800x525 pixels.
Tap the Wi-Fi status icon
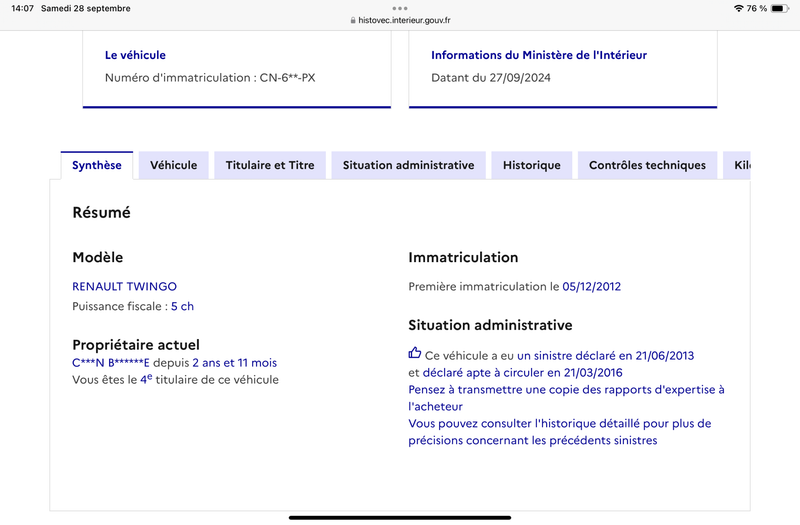pyautogui.click(x=738, y=8)
